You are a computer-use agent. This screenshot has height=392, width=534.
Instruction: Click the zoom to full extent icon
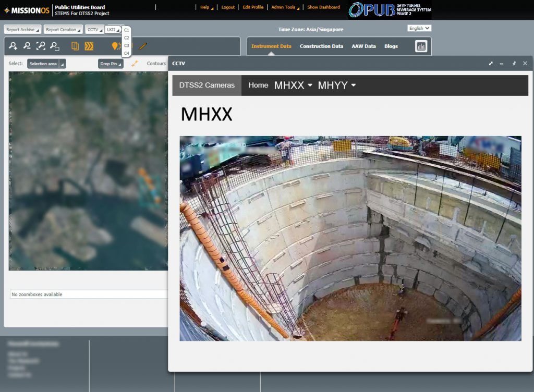point(41,46)
